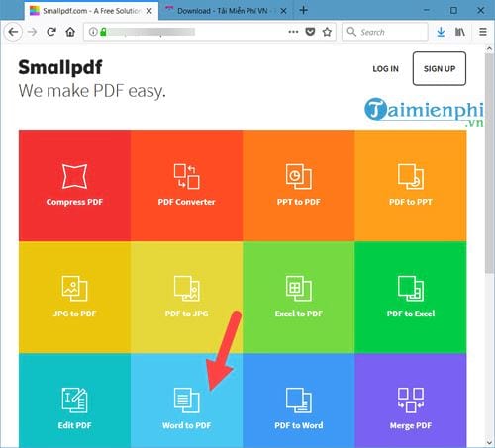Click the SIGN UP button
This screenshot has width=495, height=448.
tap(440, 68)
